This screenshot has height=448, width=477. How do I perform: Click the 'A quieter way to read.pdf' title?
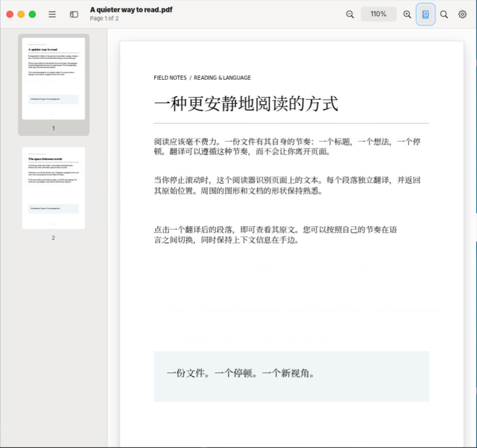(x=131, y=10)
